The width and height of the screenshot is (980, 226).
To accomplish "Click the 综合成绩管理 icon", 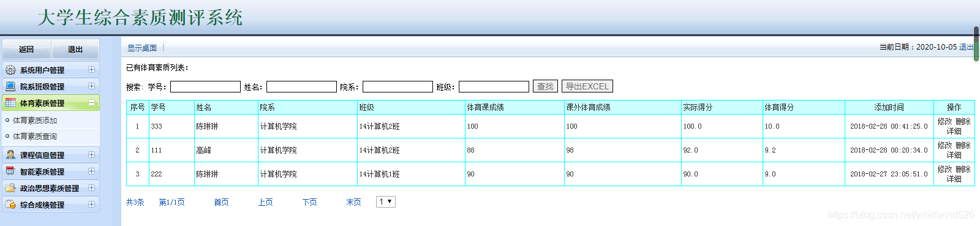I will coord(10,205).
